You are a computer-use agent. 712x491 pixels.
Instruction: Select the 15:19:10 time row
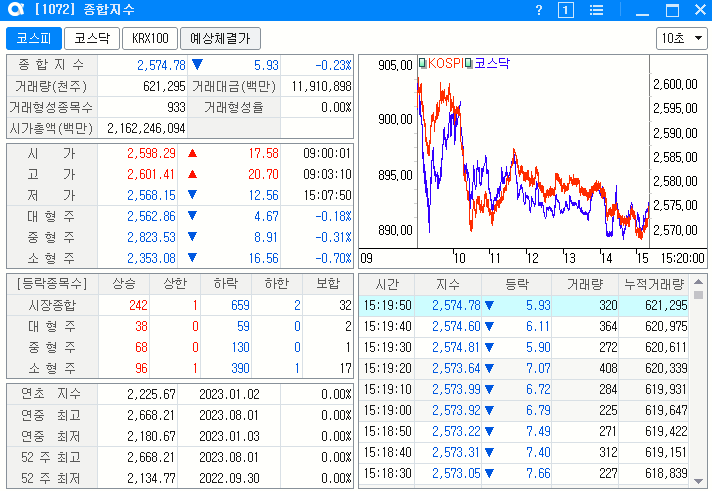(524, 389)
